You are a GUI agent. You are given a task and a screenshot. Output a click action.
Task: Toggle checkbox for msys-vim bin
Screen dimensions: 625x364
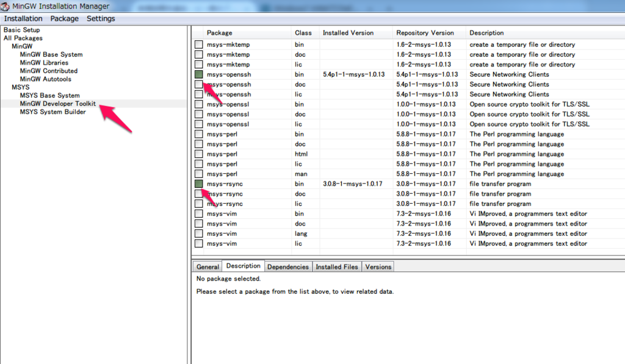click(198, 214)
